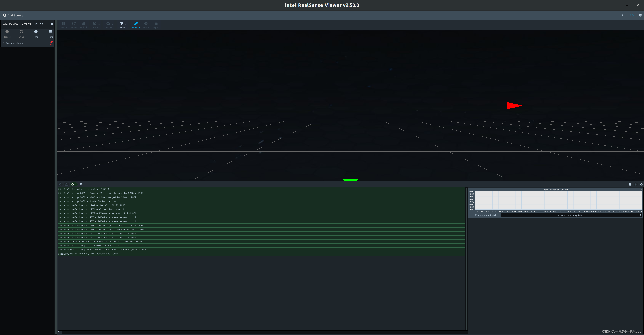Screen dimensions: 644x335
Task: Select the Measure tool icon
Action: [136, 25]
